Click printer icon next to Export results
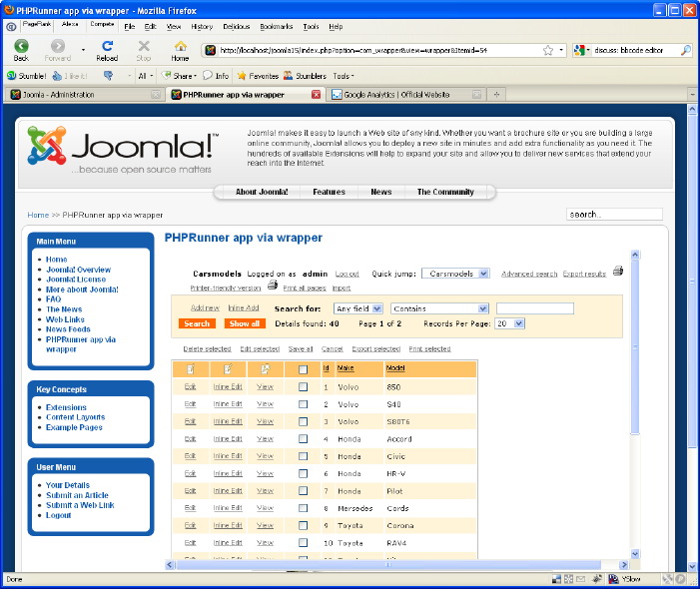This screenshot has width=700, height=589. 617,271
